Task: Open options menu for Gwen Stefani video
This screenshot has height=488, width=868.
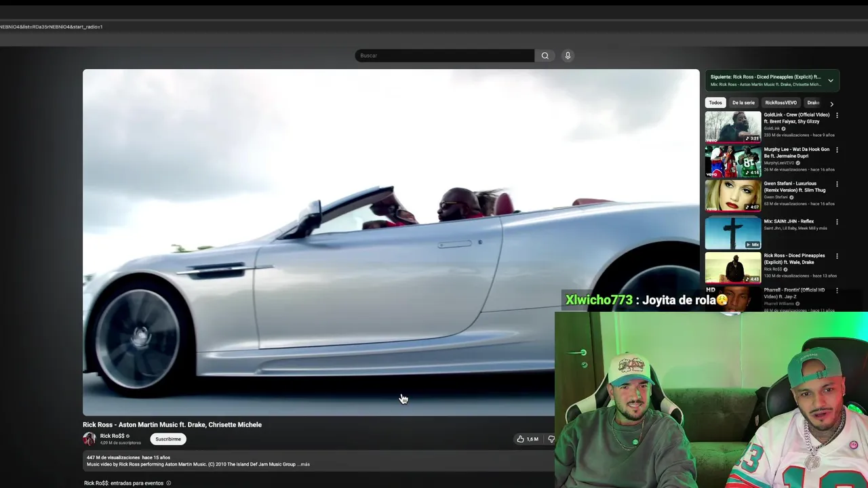Action: (837, 184)
